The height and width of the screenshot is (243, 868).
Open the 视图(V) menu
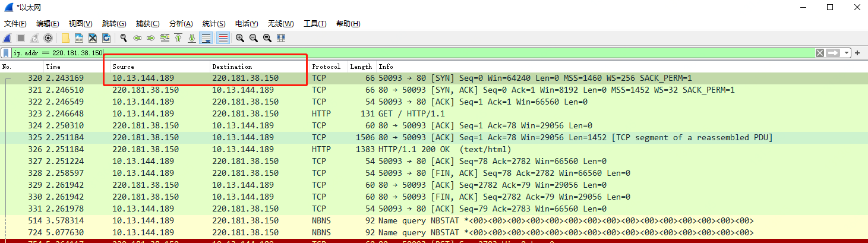[x=81, y=24]
